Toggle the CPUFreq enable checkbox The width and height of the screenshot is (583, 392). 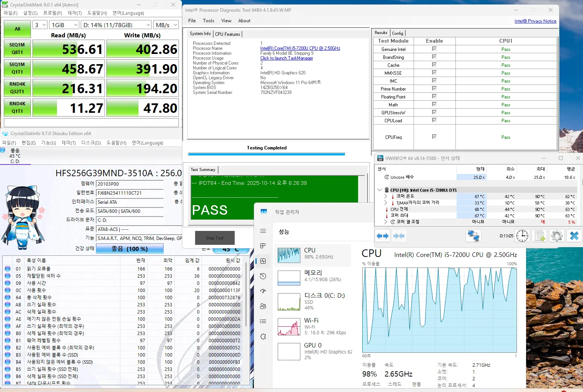[x=434, y=137]
